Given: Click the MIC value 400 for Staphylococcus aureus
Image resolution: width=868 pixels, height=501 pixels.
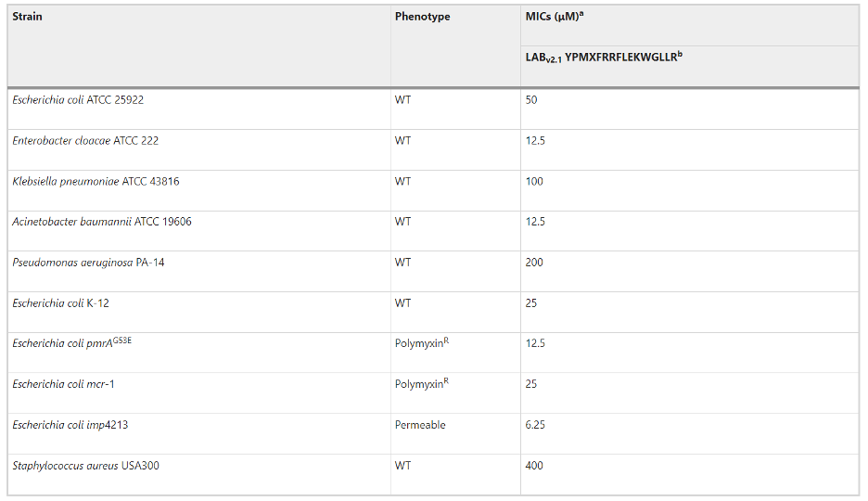Looking at the screenshot, I should point(534,466).
